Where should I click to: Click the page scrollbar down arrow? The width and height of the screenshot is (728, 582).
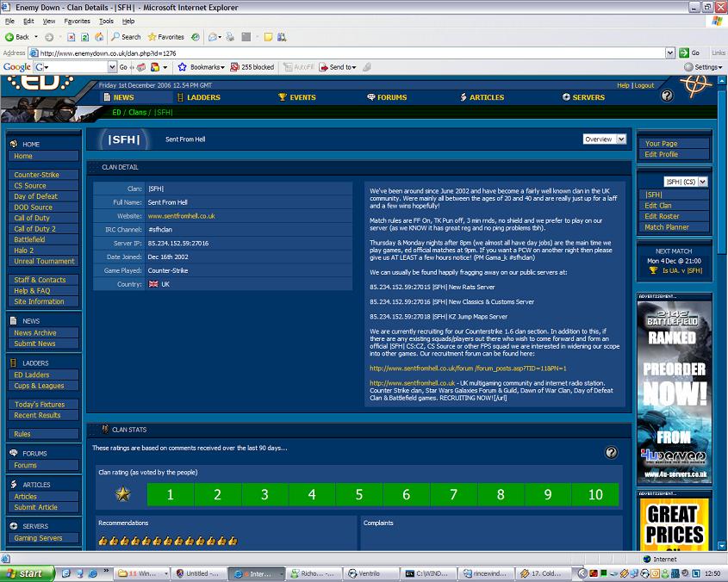click(722, 546)
